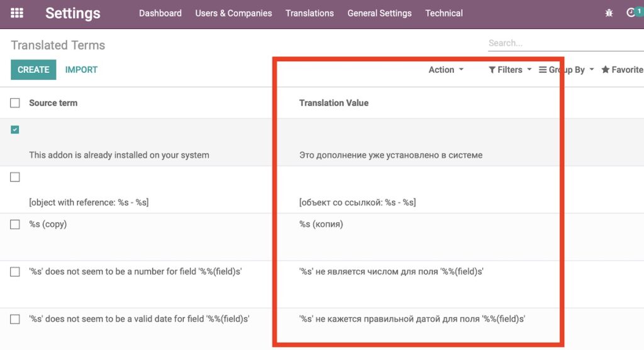Tick the 'valid date for field' row checkbox

coord(15,319)
